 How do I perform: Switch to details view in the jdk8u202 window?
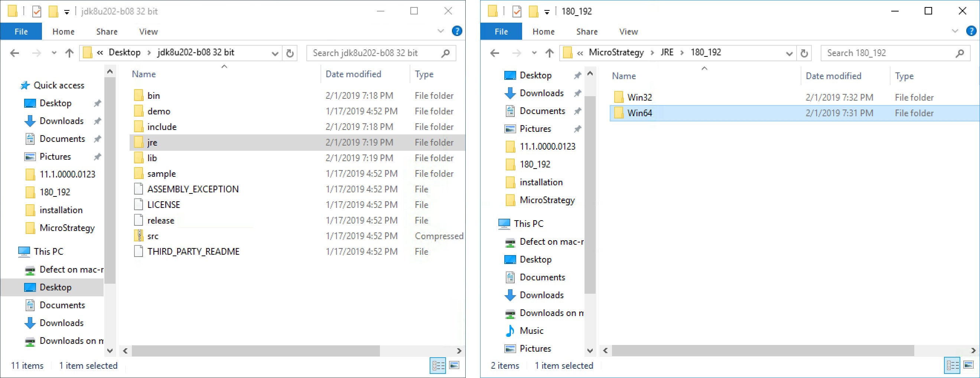(438, 365)
